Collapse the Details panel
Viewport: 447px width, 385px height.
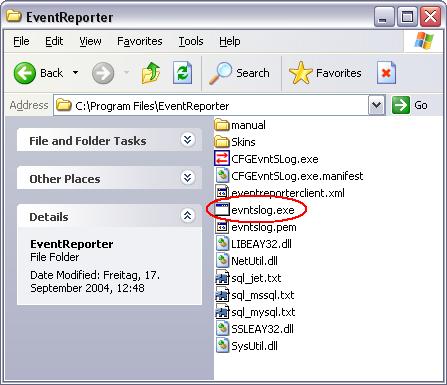(188, 216)
